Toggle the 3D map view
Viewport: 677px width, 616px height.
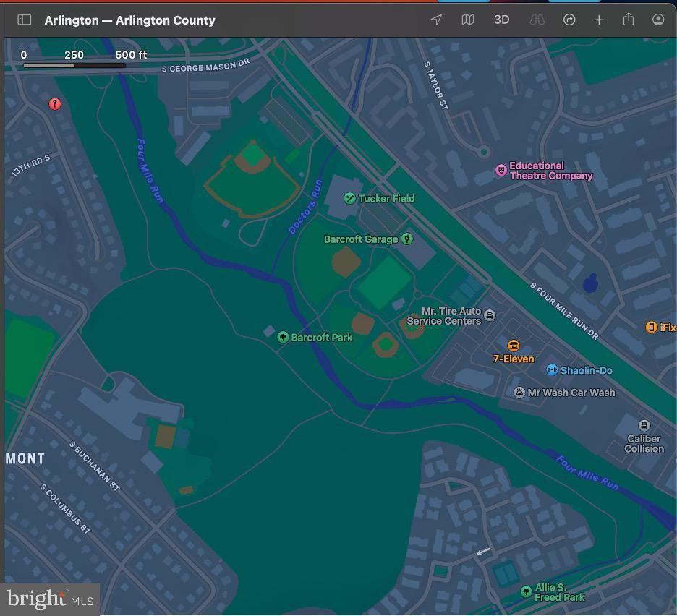point(501,20)
